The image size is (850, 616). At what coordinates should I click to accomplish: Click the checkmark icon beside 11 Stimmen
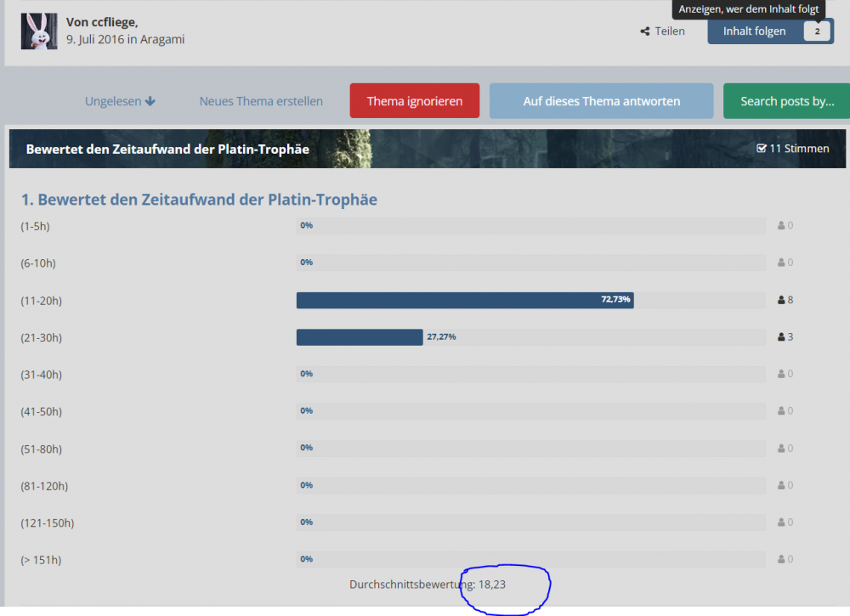(x=762, y=149)
